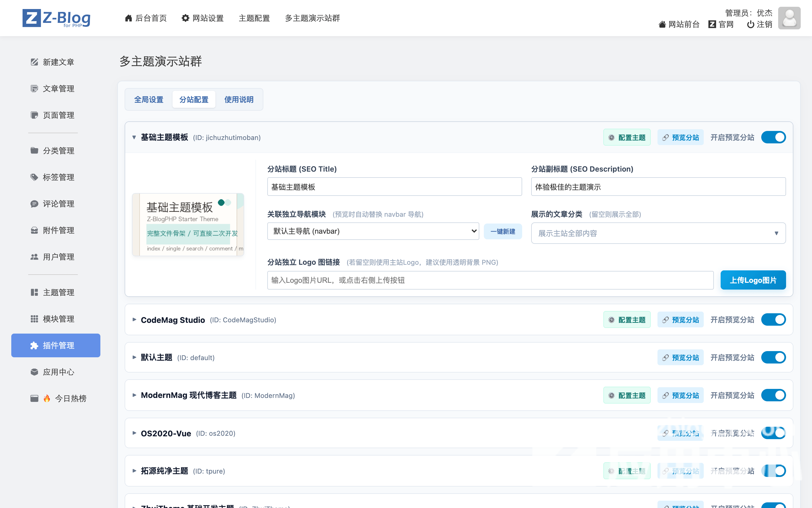
Task: Click 预览分站 for 拓源纯净主题
Action: pyautogui.click(x=680, y=471)
